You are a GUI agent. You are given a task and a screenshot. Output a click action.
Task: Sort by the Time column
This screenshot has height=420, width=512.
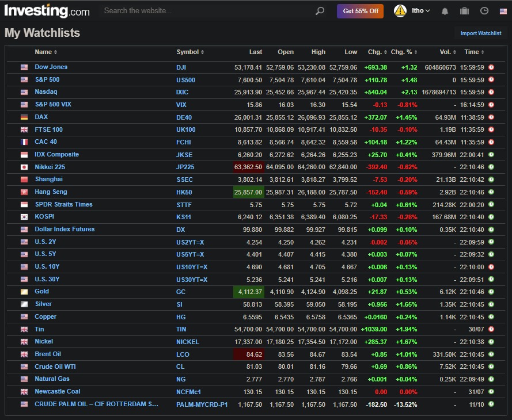[474, 52]
